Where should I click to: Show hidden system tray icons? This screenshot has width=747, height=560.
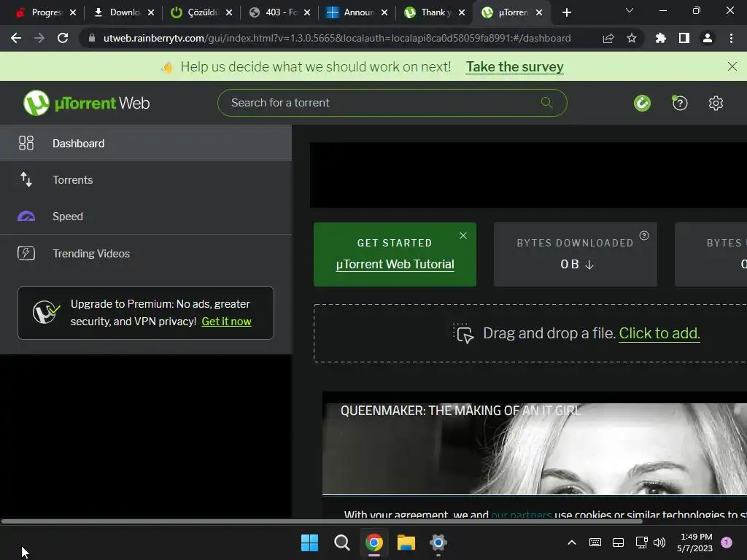[x=572, y=542]
